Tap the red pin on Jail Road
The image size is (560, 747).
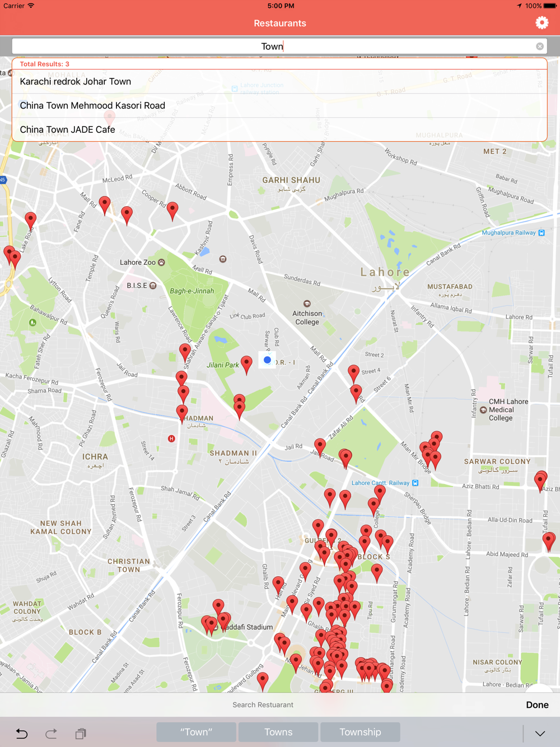pyautogui.click(x=320, y=447)
